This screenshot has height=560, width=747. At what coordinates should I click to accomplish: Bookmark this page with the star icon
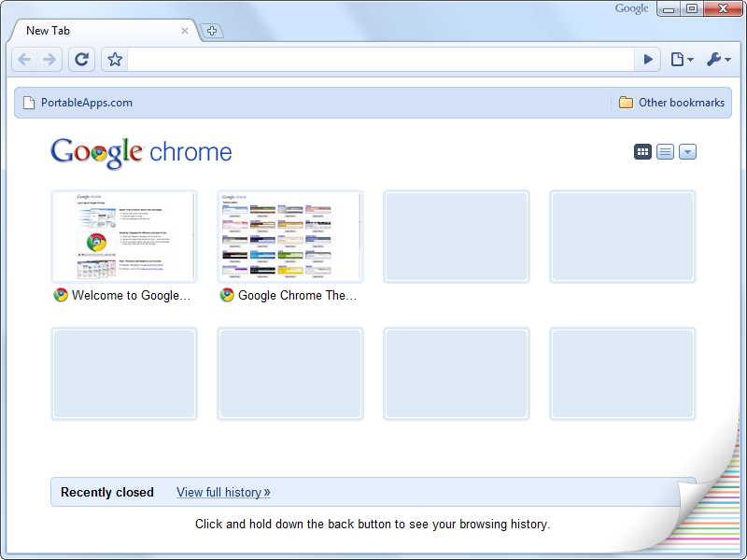(x=114, y=60)
